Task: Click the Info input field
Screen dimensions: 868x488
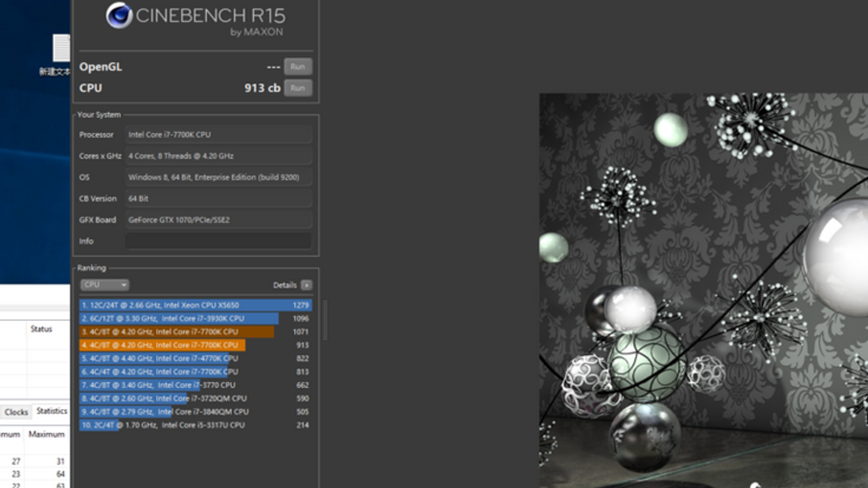Action: (x=219, y=241)
